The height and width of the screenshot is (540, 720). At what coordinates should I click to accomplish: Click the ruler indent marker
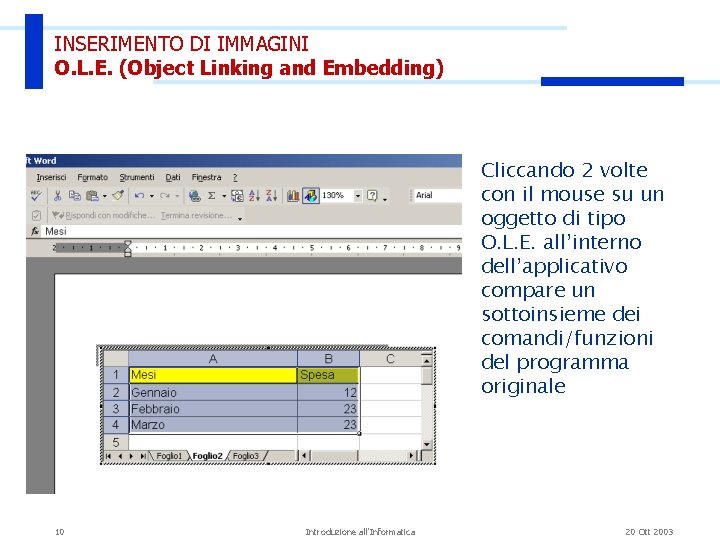(x=128, y=248)
